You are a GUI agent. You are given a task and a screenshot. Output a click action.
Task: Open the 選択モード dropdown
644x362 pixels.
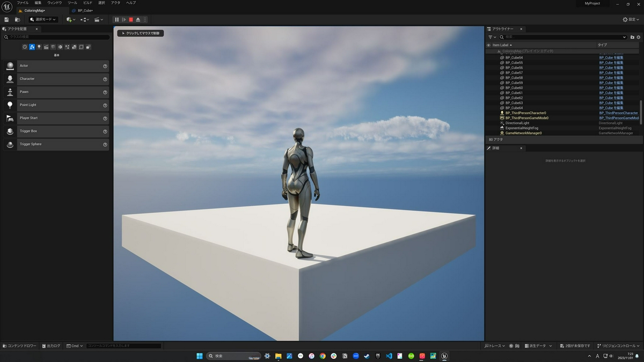(x=43, y=19)
